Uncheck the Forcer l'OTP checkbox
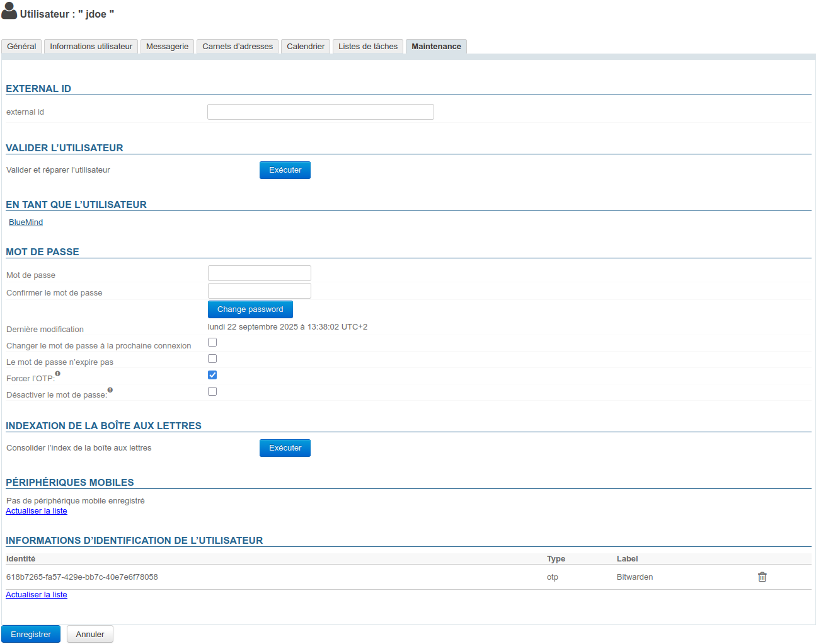The width and height of the screenshot is (816, 644). pyautogui.click(x=212, y=375)
